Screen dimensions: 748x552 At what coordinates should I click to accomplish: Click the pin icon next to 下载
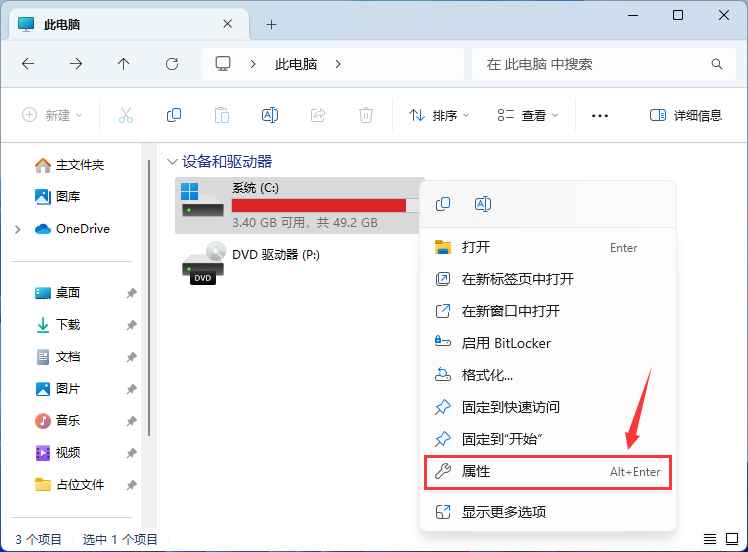coord(132,325)
